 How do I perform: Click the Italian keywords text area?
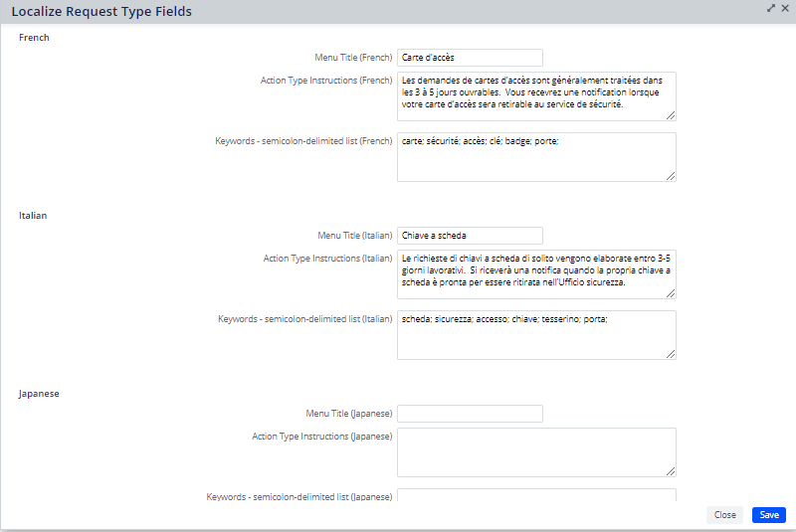[536, 335]
